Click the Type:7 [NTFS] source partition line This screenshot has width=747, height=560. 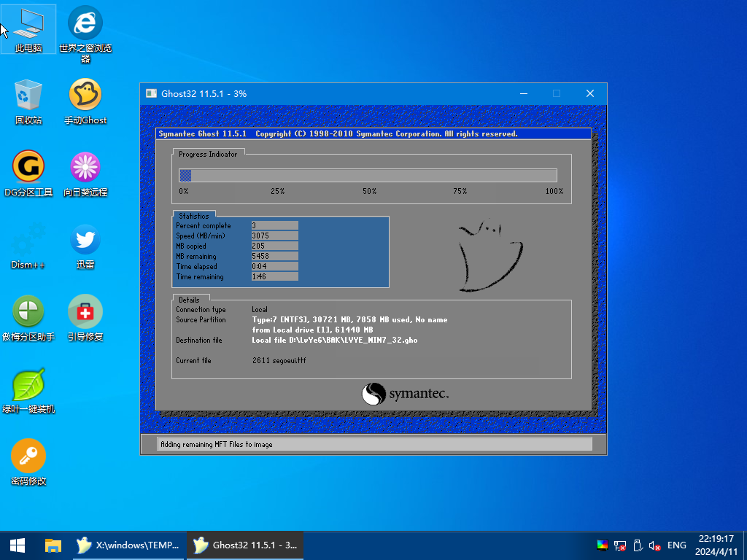349,319
